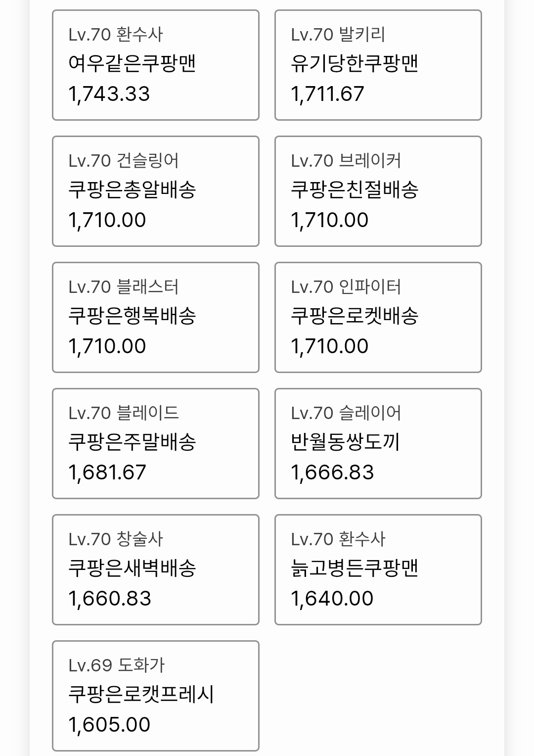This screenshot has width=534, height=756.
Task: Click the 쿠팡은새벽배송 character name
Action: tap(132, 568)
